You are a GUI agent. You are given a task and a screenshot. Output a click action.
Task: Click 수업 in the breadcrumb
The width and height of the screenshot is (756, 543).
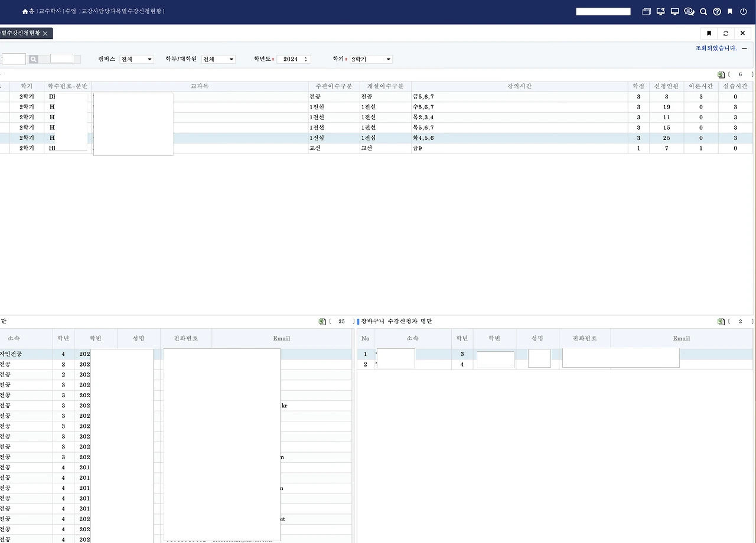(x=70, y=11)
